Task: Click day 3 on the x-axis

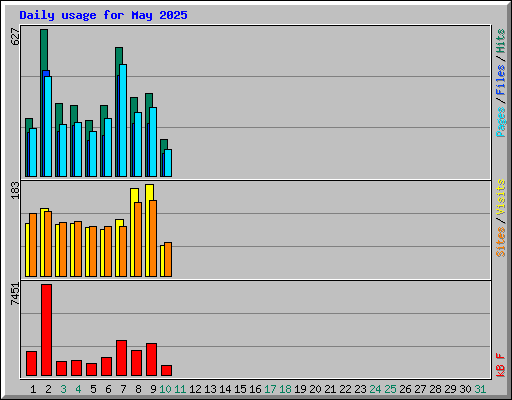Action: (63, 389)
